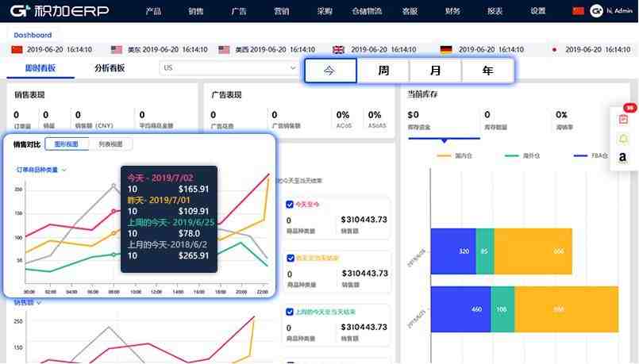
Task: Select the 周 time range button
Action: [383, 71]
